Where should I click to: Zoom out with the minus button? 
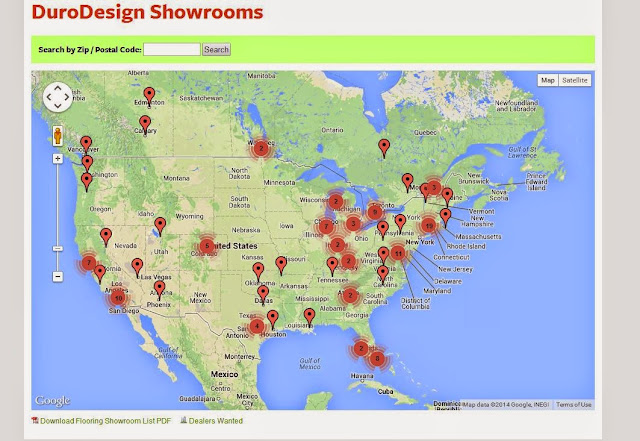[58, 276]
